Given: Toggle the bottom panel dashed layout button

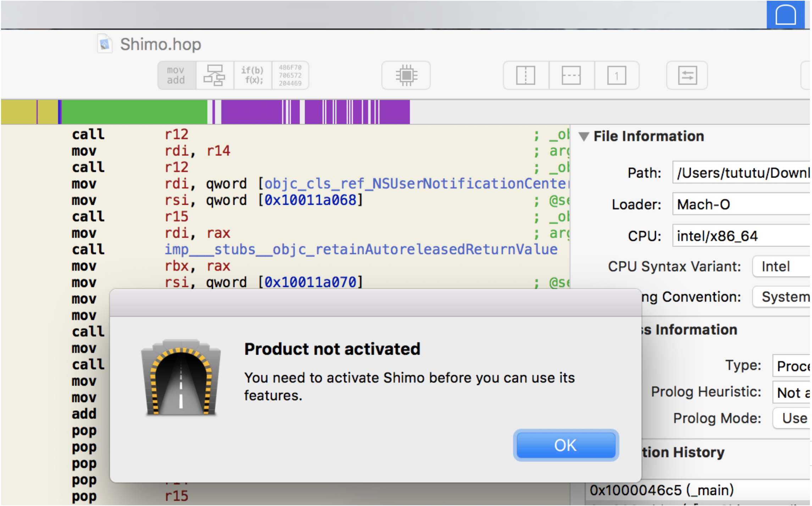Looking at the screenshot, I should (571, 75).
